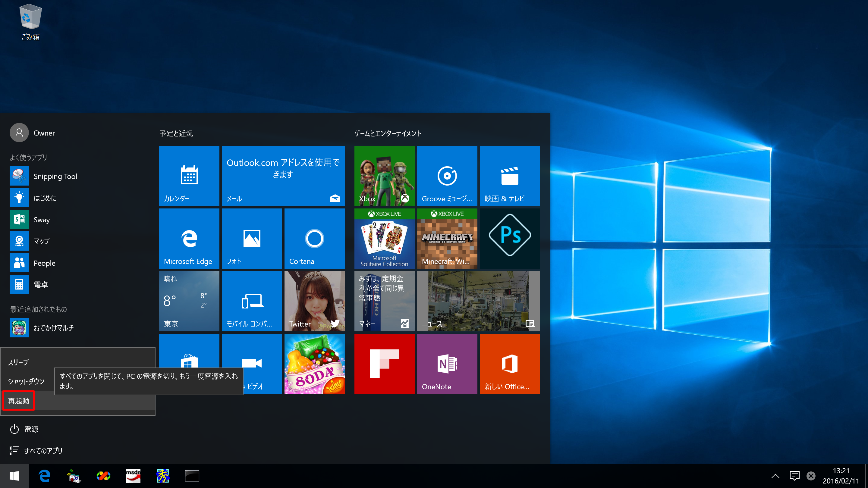Select スリープ (Sleep) from power menu
Screen dimensions: 868x488
[x=77, y=362]
